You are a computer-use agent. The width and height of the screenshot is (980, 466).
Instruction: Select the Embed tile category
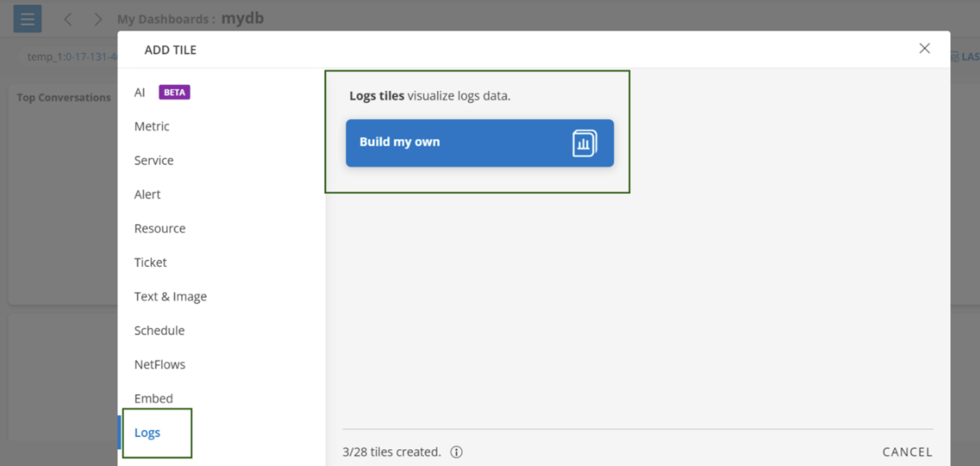(153, 398)
